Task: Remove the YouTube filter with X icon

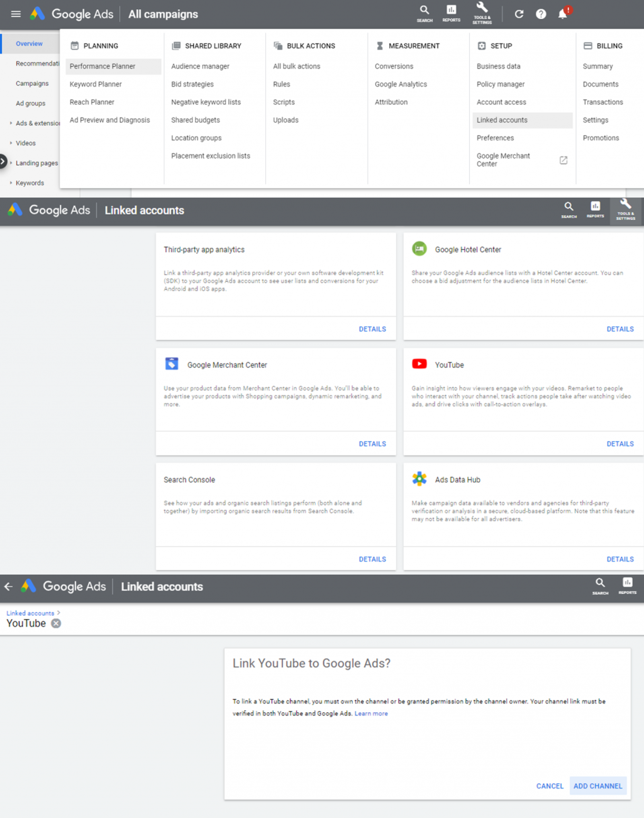Action: coord(56,623)
